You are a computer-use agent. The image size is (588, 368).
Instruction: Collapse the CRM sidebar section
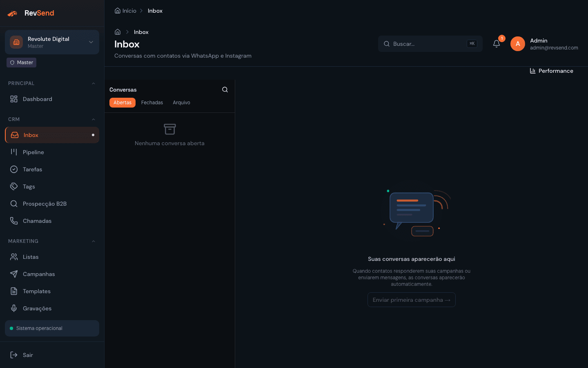(x=94, y=119)
